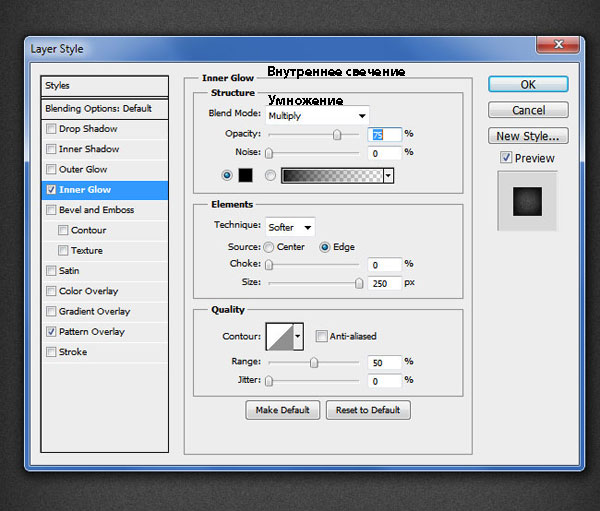The width and height of the screenshot is (600, 511).
Task: Click the black glow color swatch
Action: [x=246, y=175]
